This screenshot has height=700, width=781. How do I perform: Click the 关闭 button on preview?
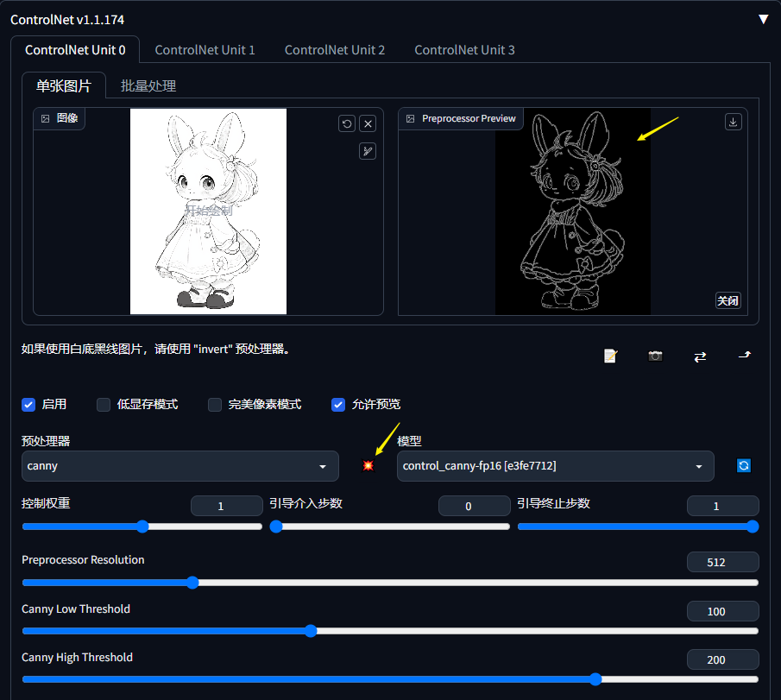(x=727, y=300)
